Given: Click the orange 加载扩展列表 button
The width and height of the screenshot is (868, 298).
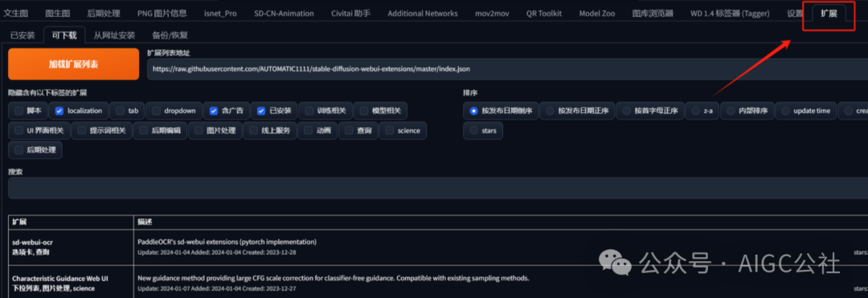Looking at the screenshot, I should 74,64.
